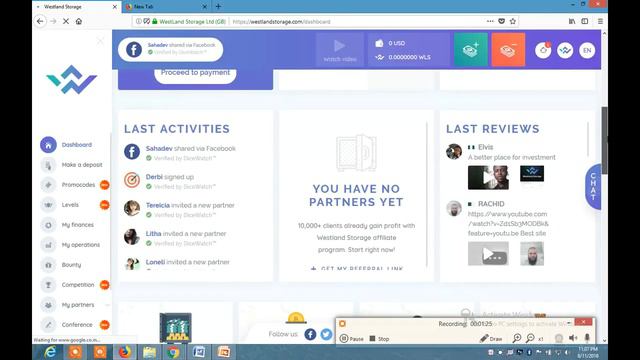Click the recorder microphone icon
Screen dimensions: 640x360
click(587, 338)
